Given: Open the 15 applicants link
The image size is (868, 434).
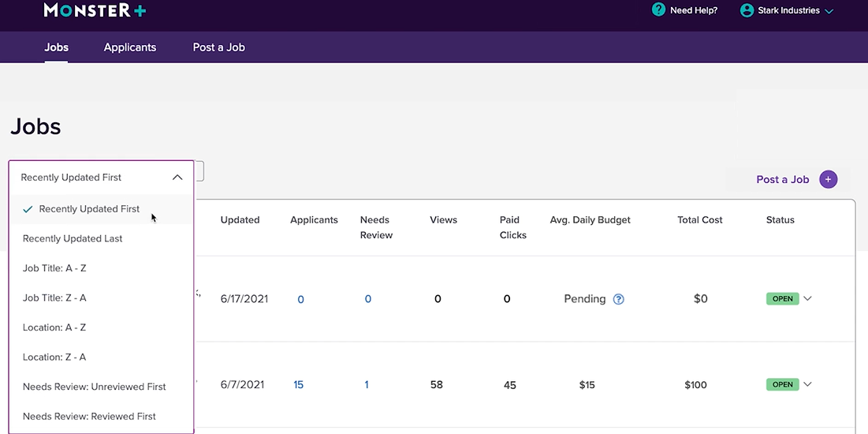Looking at the screenshot, I should click(x=299, y=385).
